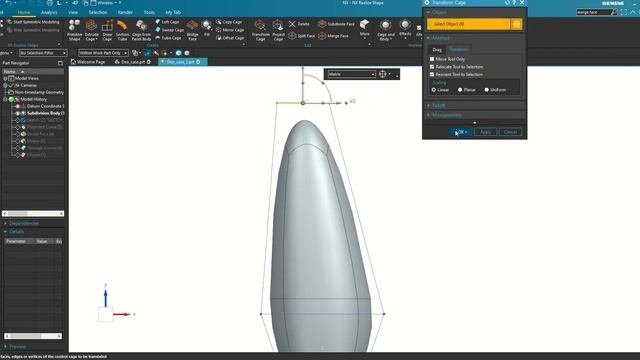Click the OK button
The height and width of the screenshot is (360, 640).
[x=461, y=132]
